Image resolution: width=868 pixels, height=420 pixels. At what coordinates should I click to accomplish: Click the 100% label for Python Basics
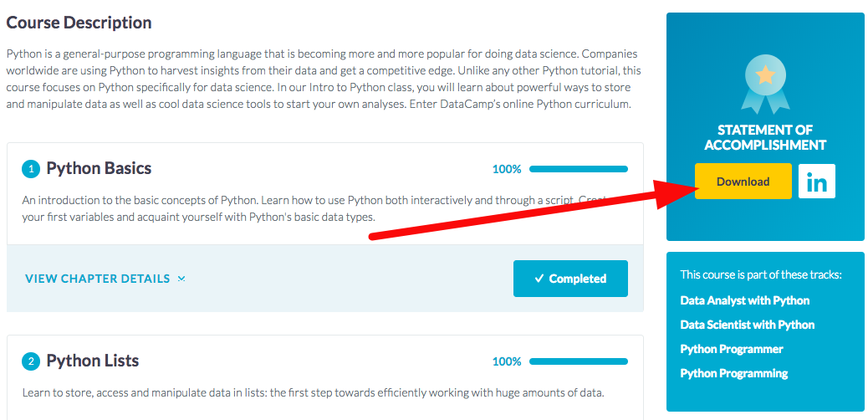[x=507, y=169]
